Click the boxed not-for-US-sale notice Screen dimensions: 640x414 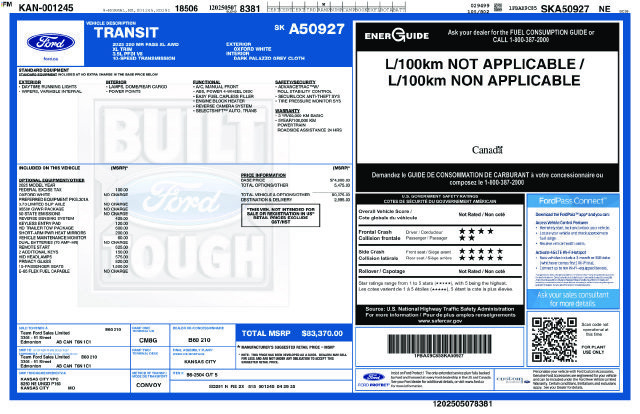[x=280, y=215]
